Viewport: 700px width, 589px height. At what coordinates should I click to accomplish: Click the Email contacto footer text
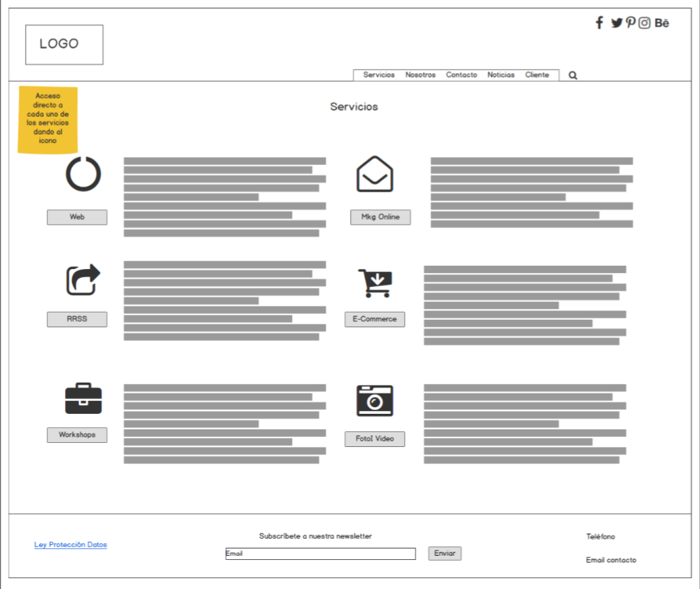point(611,560)
